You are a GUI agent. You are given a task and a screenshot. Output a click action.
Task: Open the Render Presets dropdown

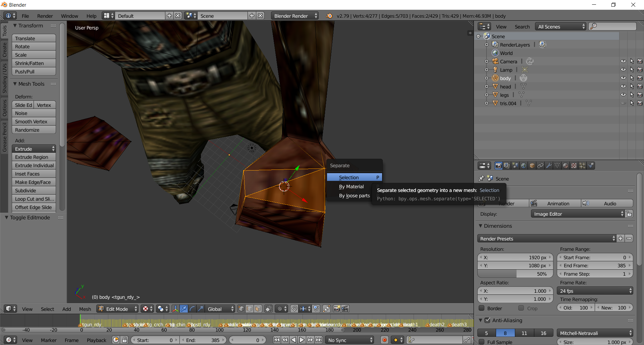(546, 238)
